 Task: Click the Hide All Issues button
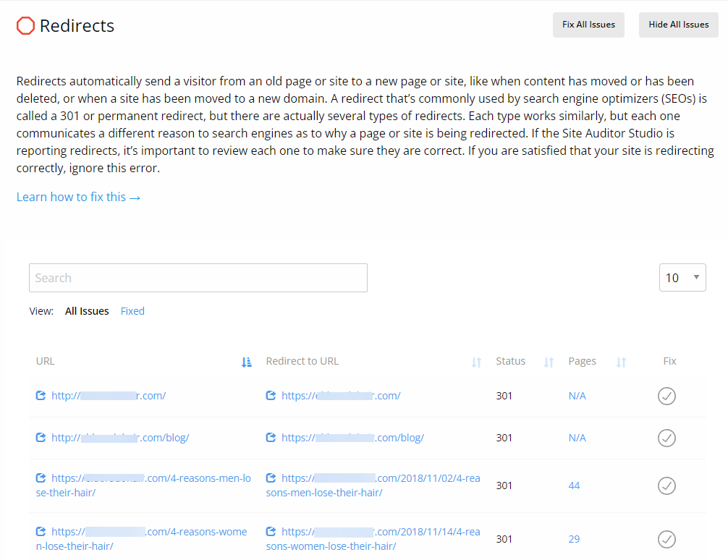pyautogui.click(x=678, y=25)
